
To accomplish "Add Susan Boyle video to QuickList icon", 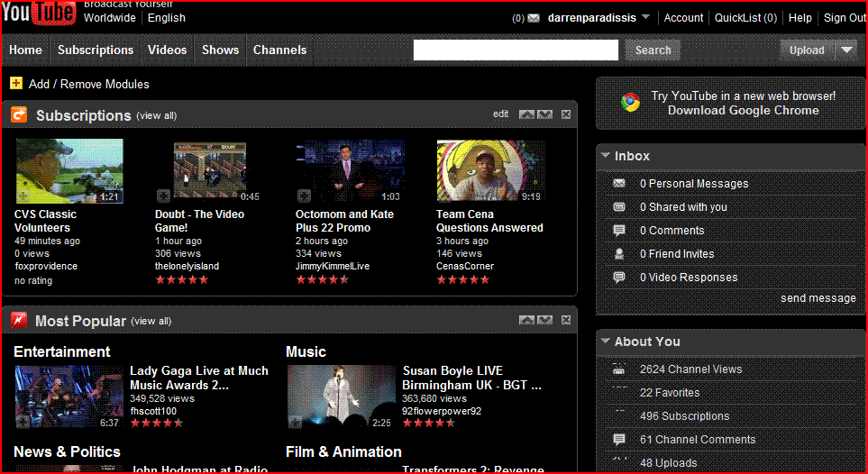I will [x=295, y=422].
